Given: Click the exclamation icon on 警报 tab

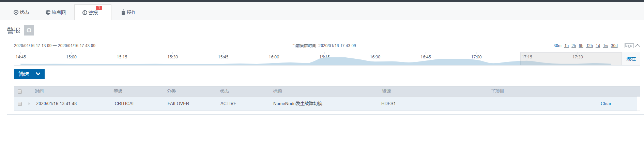Looking at the screenshot, I should tap(85, 13).
